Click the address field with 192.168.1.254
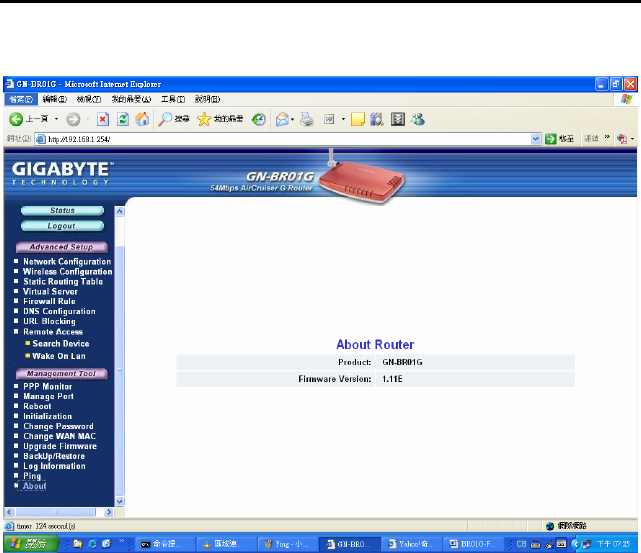 (283, 139)
